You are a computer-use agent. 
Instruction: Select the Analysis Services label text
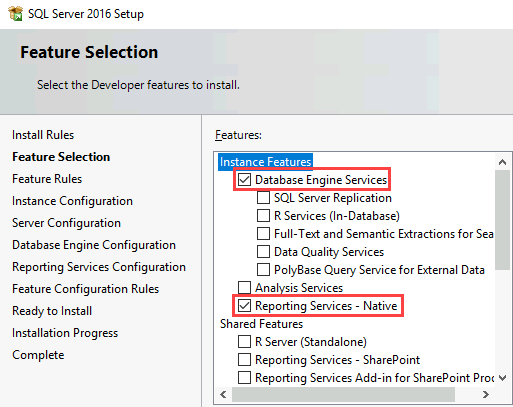tap(299, 288)
